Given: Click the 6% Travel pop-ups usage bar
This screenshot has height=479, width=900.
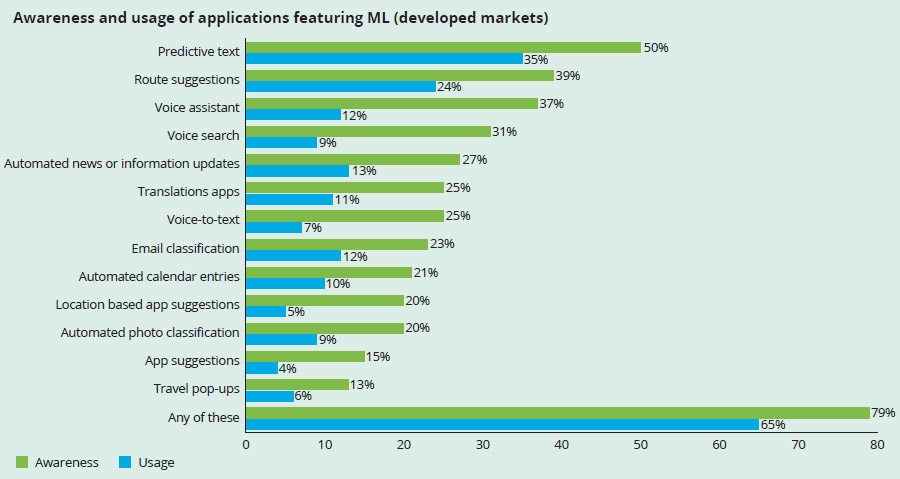Looking at the screenshot, I should pyautogui.click(x=270, y=396).
